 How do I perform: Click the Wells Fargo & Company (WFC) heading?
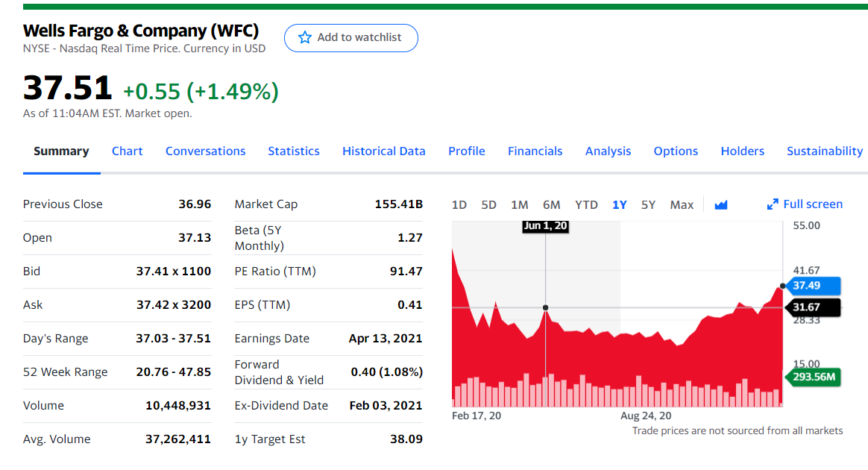(x=141, y=31)
